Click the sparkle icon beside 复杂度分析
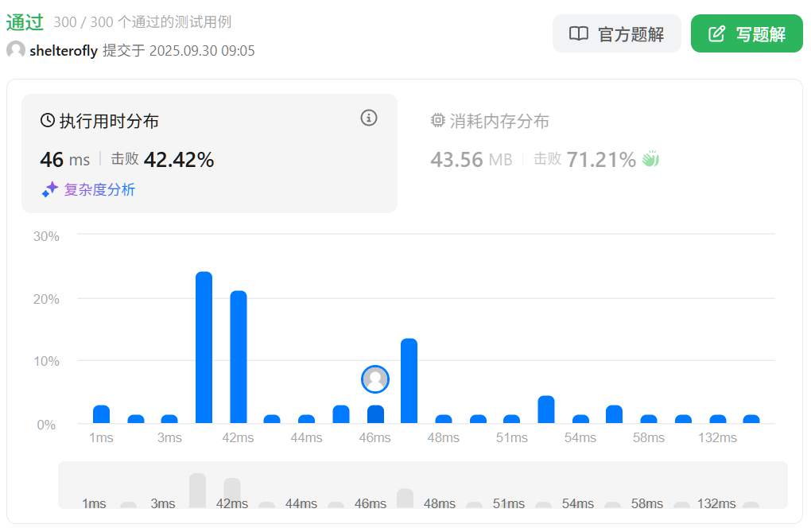 (x=50, y=189)
